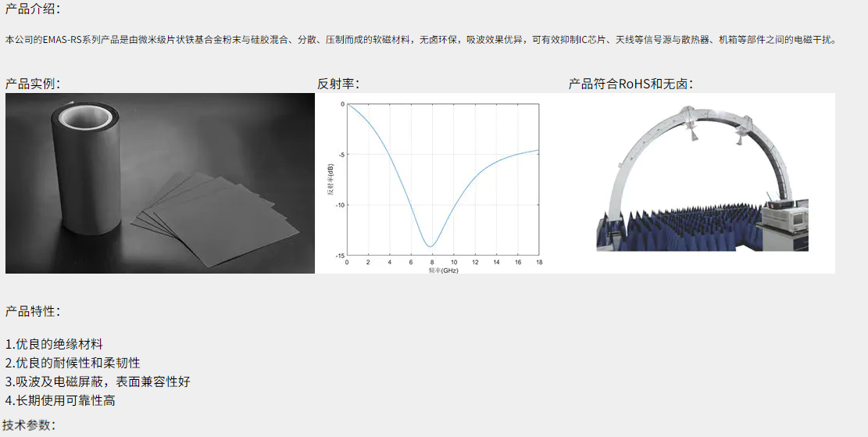Click the product roll and sheets photo

160,183
